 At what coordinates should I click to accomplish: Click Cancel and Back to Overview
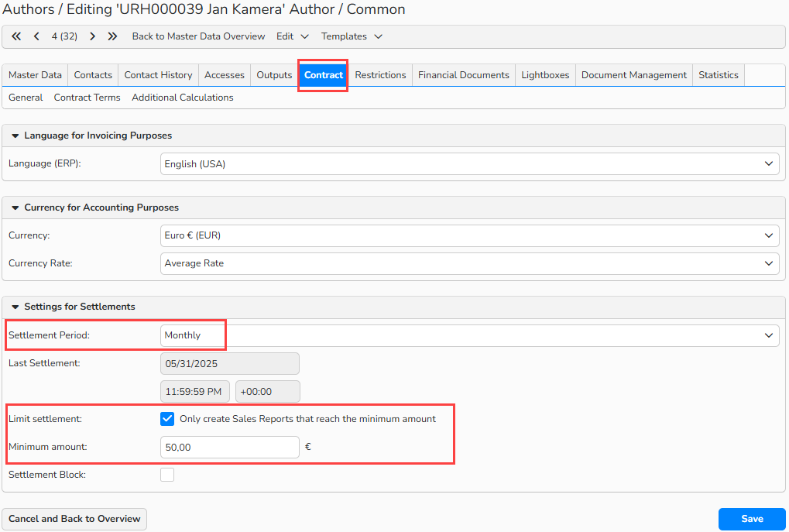point(74,519)
